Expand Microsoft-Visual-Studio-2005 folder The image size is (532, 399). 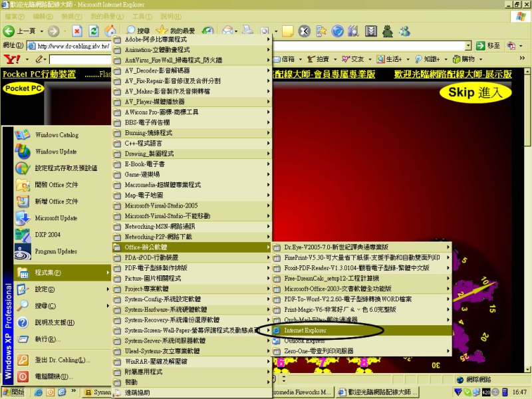tap(192, 205)
